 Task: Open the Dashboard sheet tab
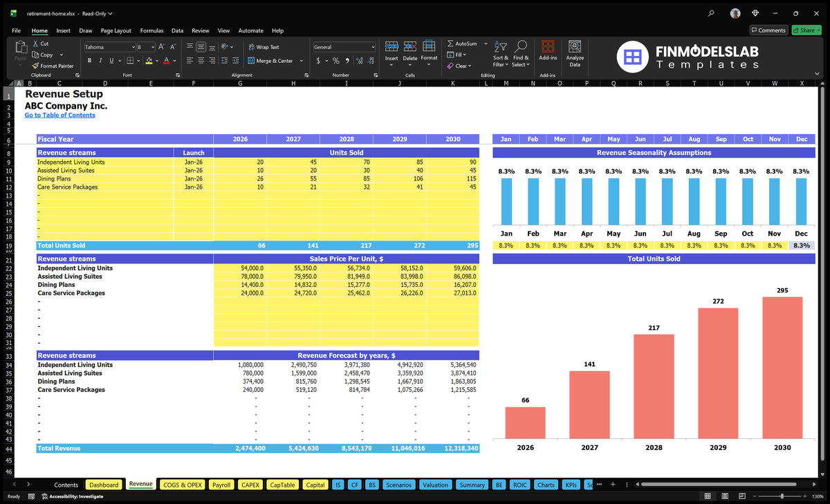pyautogui.click(x=104, y=485)
